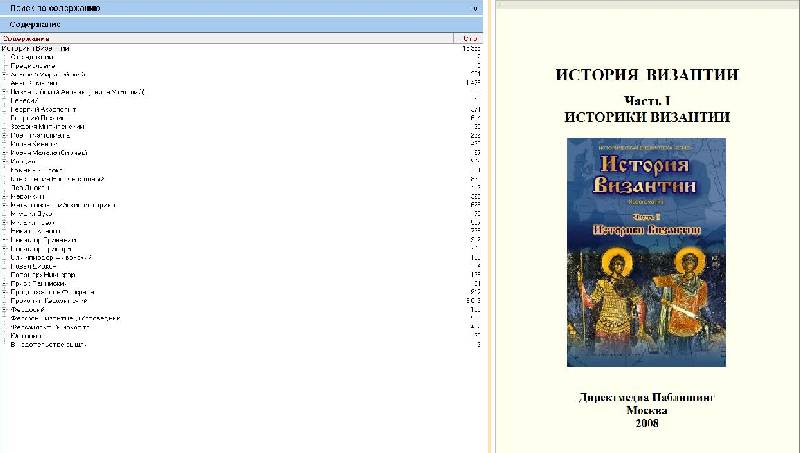Select root entry 'История Византии' in contents
The width and height of the screenshot is (800, 453).
tap(36, 49)
